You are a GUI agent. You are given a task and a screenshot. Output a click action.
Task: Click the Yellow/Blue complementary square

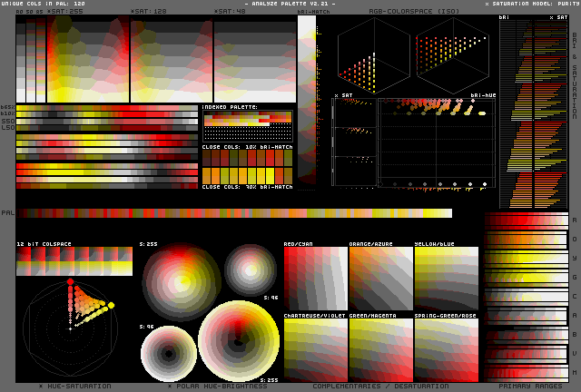(x=447, y=279)
